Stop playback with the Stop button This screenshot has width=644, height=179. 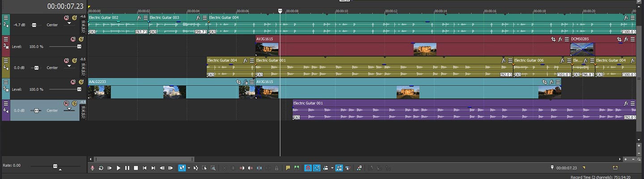pos(136,168)
